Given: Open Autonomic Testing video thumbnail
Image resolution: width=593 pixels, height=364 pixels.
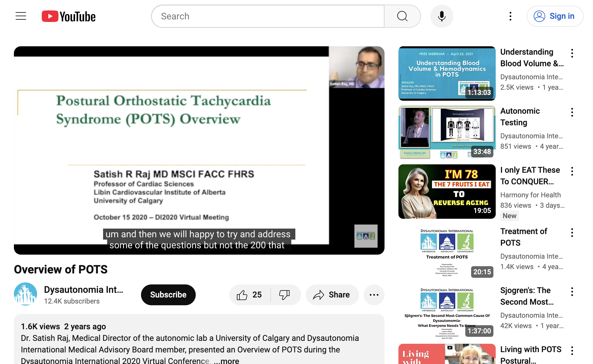Looking at the screenshot, I should 447,133.
